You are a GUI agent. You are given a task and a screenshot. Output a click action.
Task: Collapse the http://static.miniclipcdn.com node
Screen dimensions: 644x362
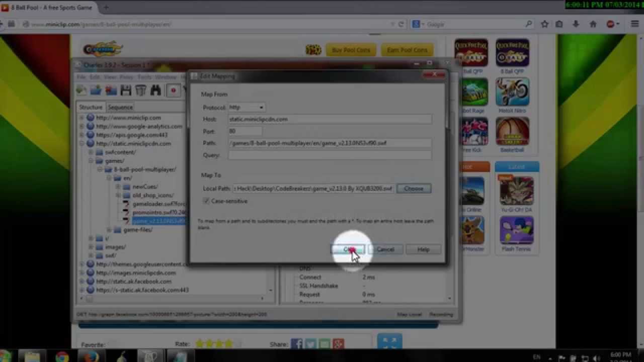click(x=82, y=143)
